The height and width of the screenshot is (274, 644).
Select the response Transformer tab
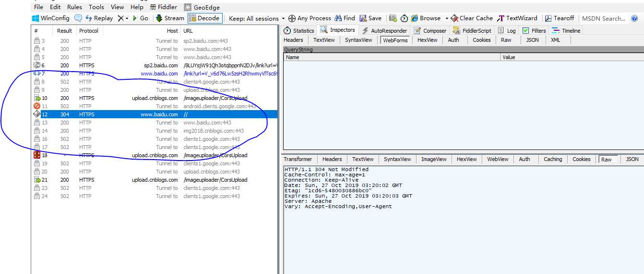tap(298, 159)
